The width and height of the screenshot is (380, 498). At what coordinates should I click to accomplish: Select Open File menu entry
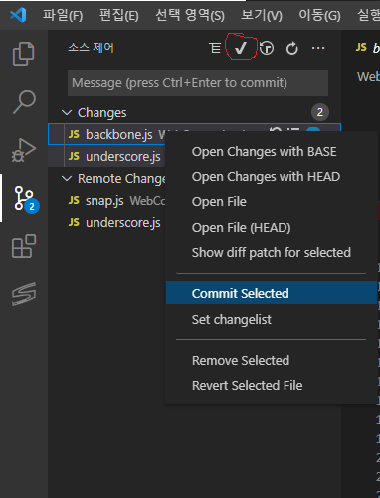[271, 202]
